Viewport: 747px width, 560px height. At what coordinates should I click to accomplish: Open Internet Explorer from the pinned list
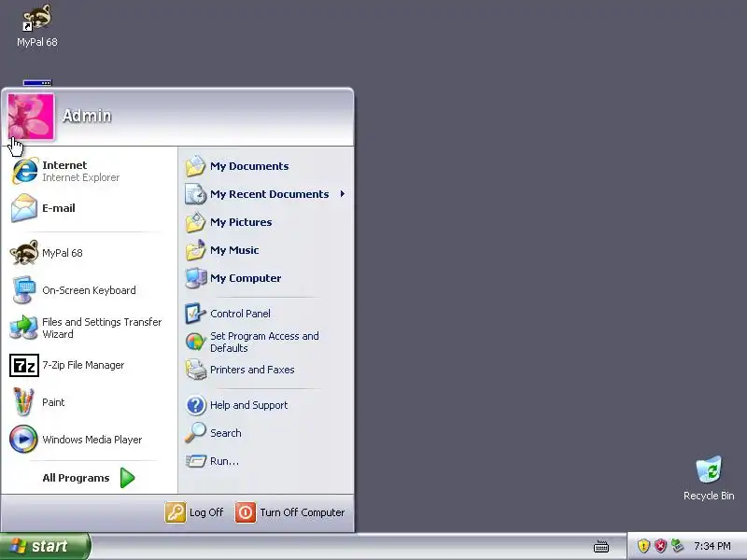coord(89,171)
